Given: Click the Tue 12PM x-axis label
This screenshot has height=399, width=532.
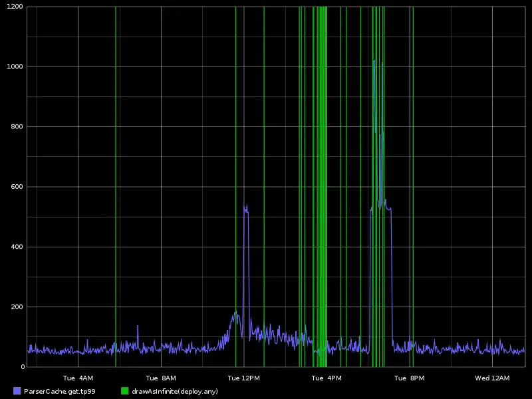Looking at the screenshot, I should [x=243, y=378].
